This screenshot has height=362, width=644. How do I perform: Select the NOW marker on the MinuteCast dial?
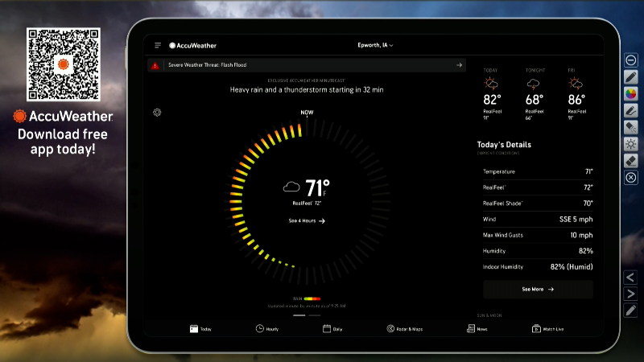pyautogui.click(x=307, y=113)
